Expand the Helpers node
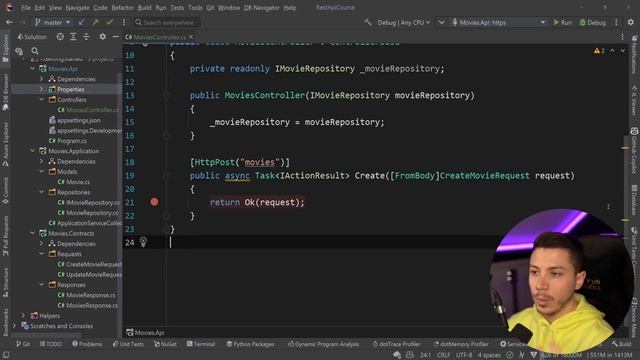 coord(23,316)
